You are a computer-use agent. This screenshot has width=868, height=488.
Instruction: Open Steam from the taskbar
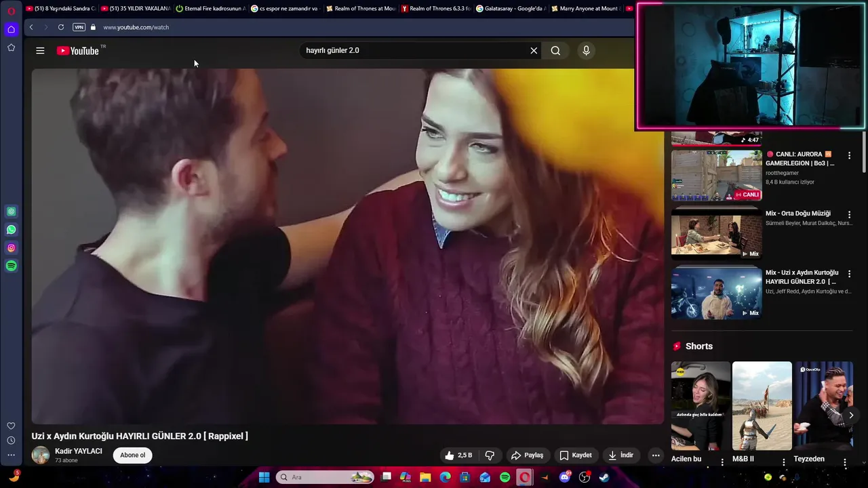tap(604, 477)
